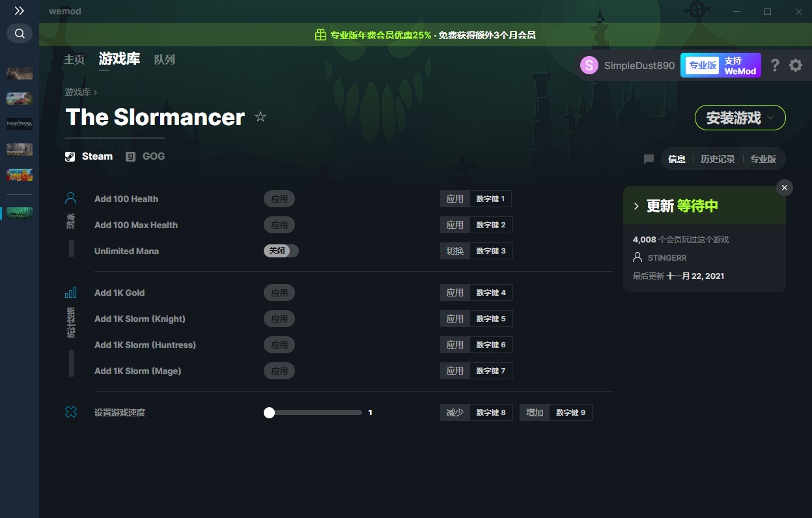Apply Add 1K Slorm (Knight) cheat
The height and width of the screenshot is (518, 812).
[x=279, y=319]
